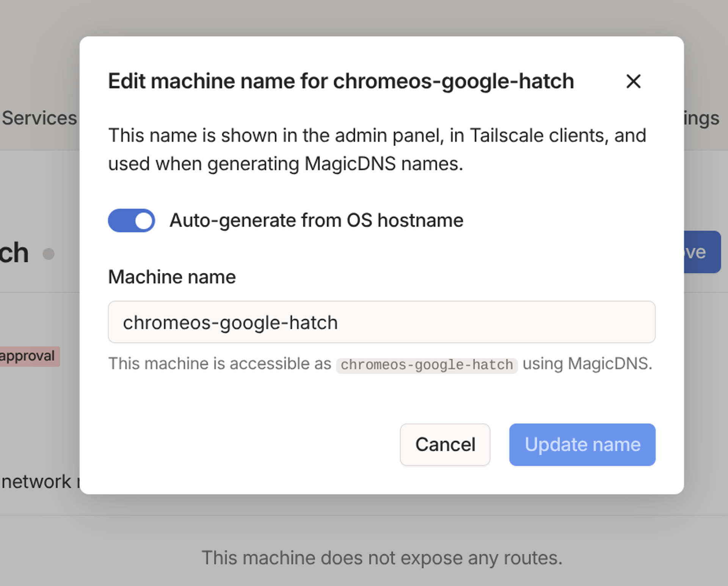Toggle Auto-generate from OS hostname switch

pos(131,221)
